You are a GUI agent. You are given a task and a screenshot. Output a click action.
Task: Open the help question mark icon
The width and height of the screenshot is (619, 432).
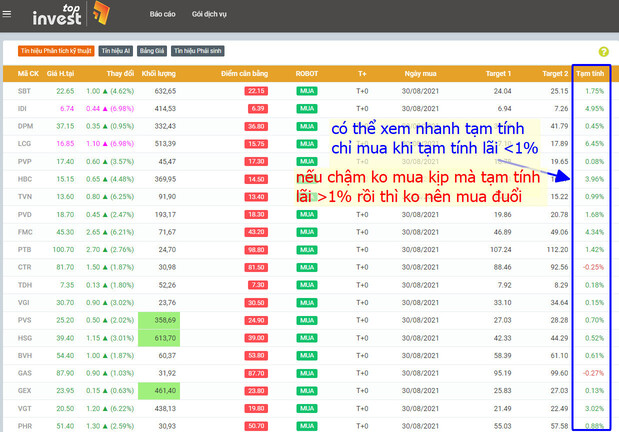tap(603, 51)
